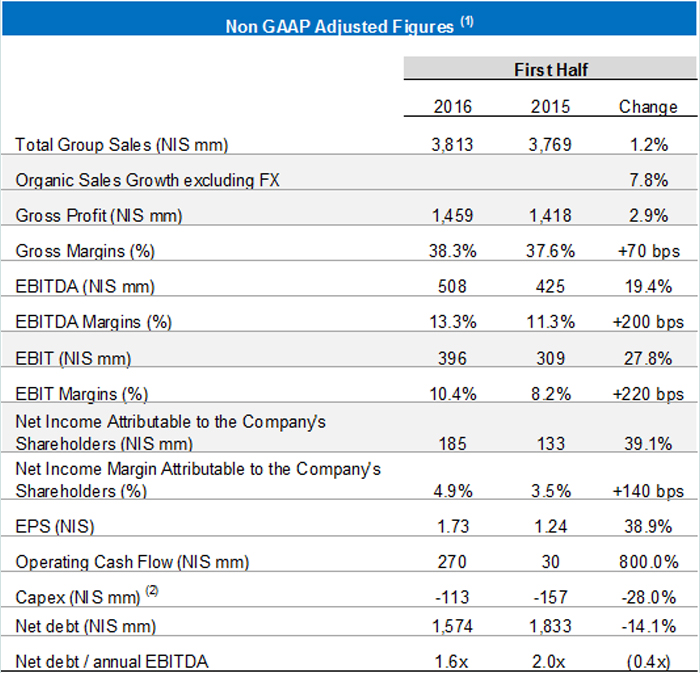Click the 8.2% EBIT margin for 2015
The height and width of the screenshot is (673, 700).
[x=550, y=394]
